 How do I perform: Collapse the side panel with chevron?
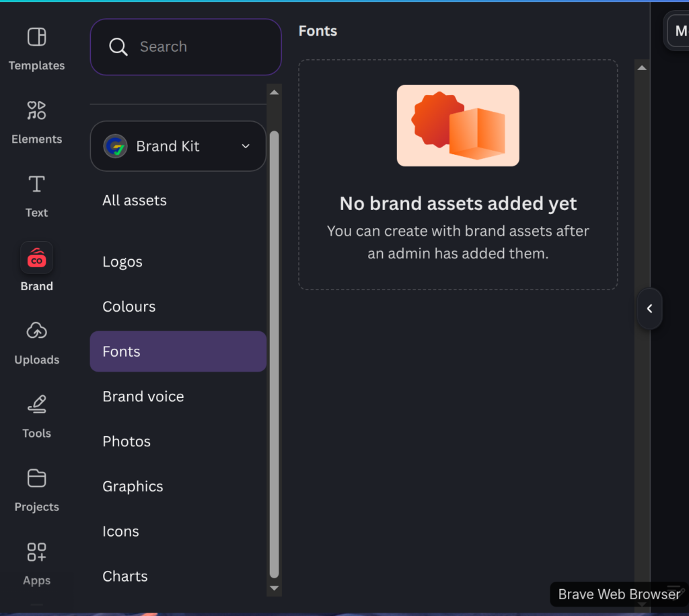tap(649, 308)
